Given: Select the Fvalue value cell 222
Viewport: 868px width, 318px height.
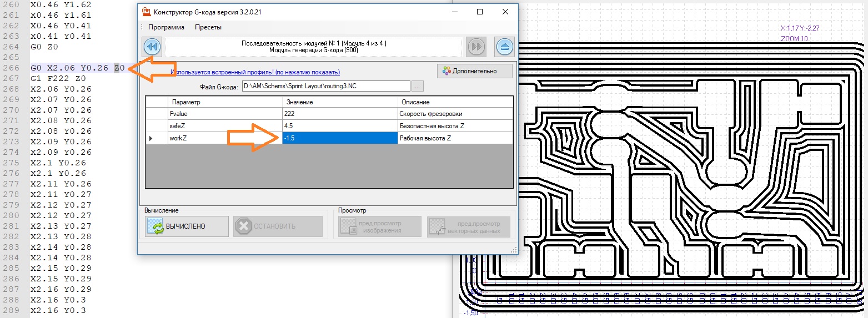Looking at the screenshot, I should 339,113.
